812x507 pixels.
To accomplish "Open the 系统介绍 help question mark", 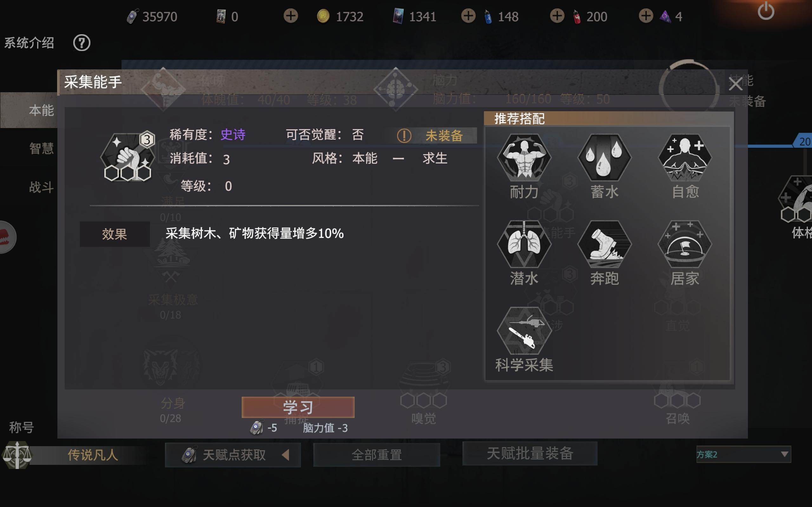I will coord(82,43).
